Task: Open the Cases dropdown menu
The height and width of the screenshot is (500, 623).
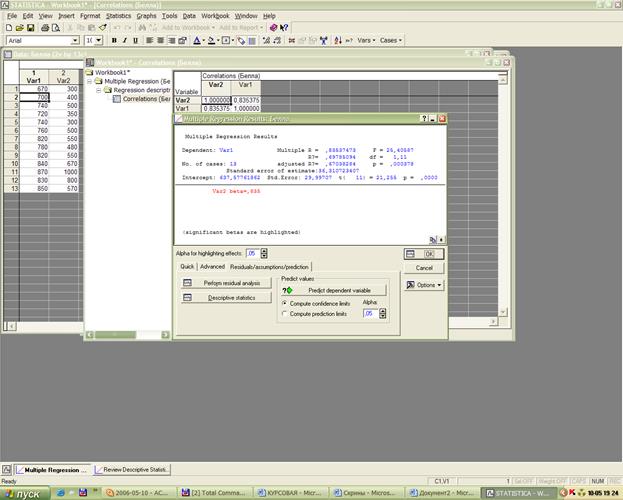Action: tap(391, 40)
